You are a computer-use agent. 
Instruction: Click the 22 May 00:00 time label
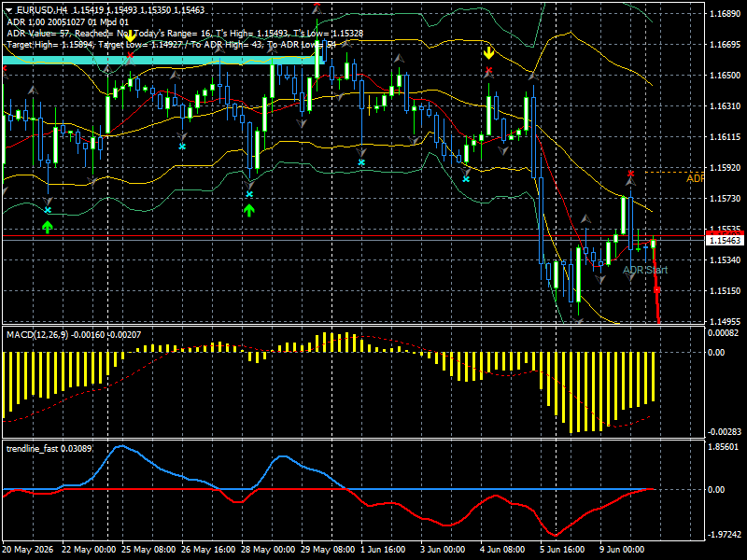coord(89,550)
